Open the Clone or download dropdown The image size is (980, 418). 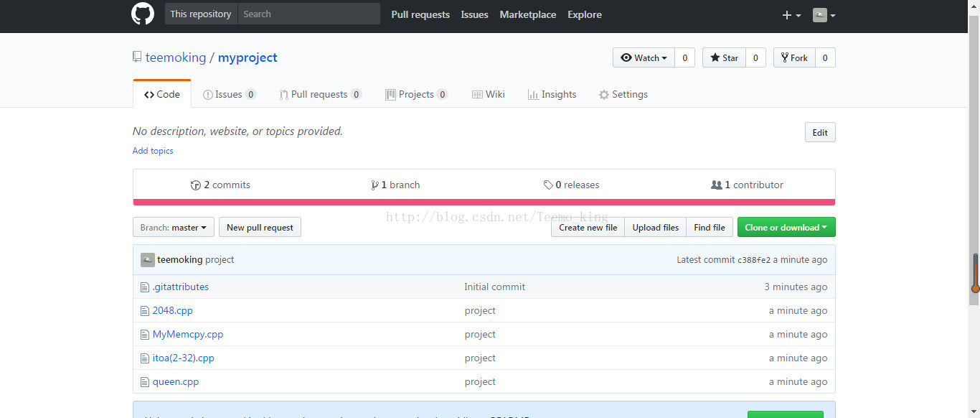786,228
